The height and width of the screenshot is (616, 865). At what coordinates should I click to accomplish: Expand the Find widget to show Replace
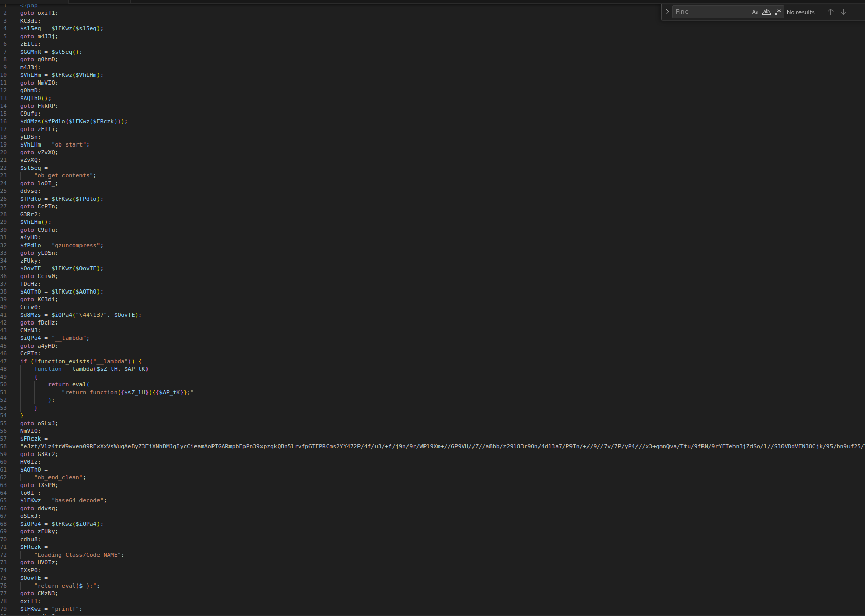point(667,11)
